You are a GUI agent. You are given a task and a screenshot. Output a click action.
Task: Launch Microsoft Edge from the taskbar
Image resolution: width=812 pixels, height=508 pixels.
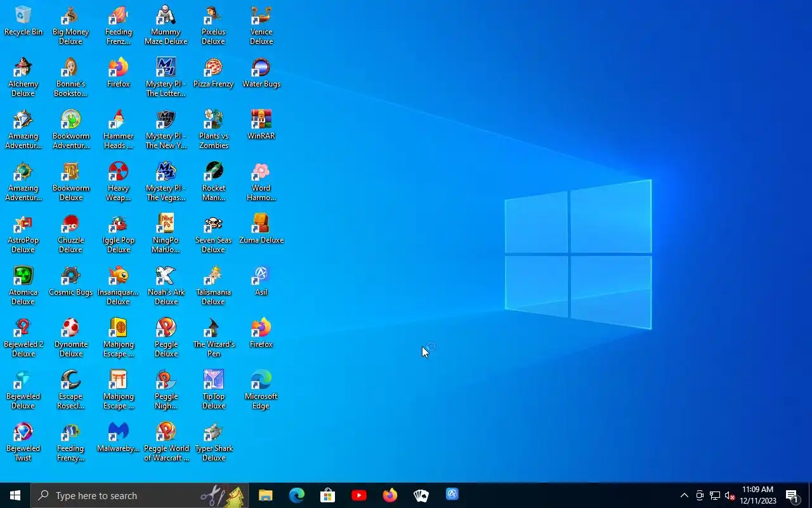(296, 495)
